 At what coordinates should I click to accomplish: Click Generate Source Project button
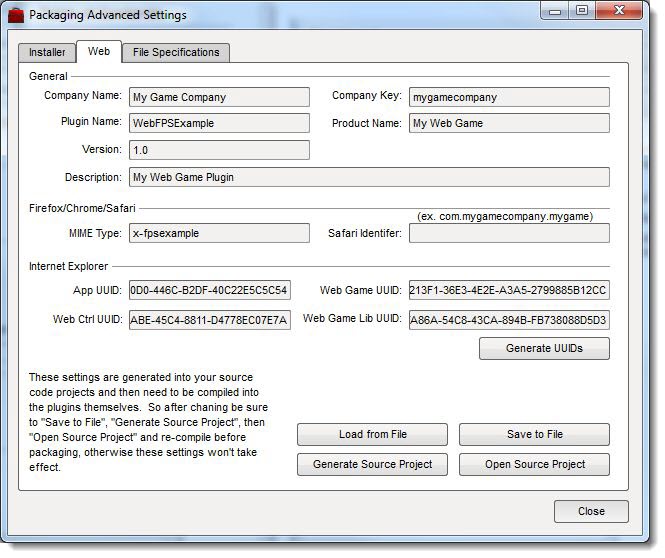(x=372, y=465)
